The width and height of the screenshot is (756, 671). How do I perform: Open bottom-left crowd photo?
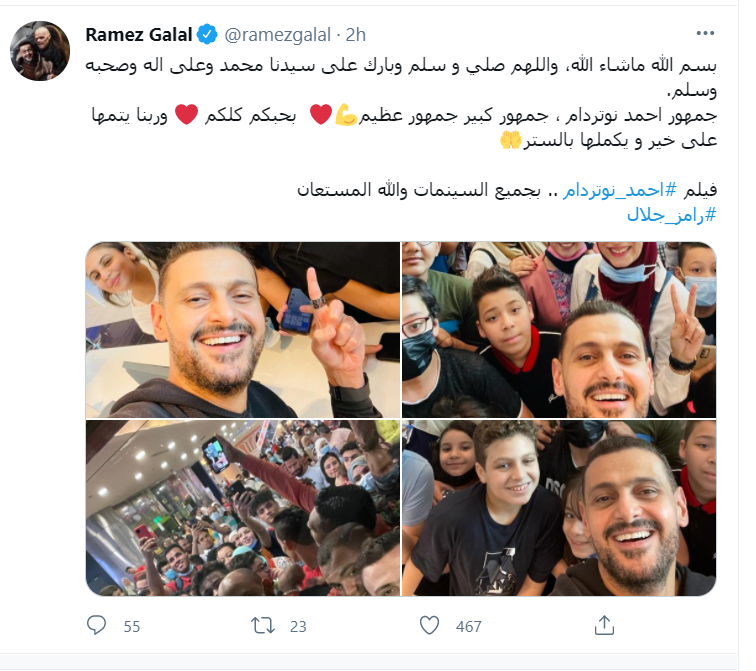tap(243, 508)
